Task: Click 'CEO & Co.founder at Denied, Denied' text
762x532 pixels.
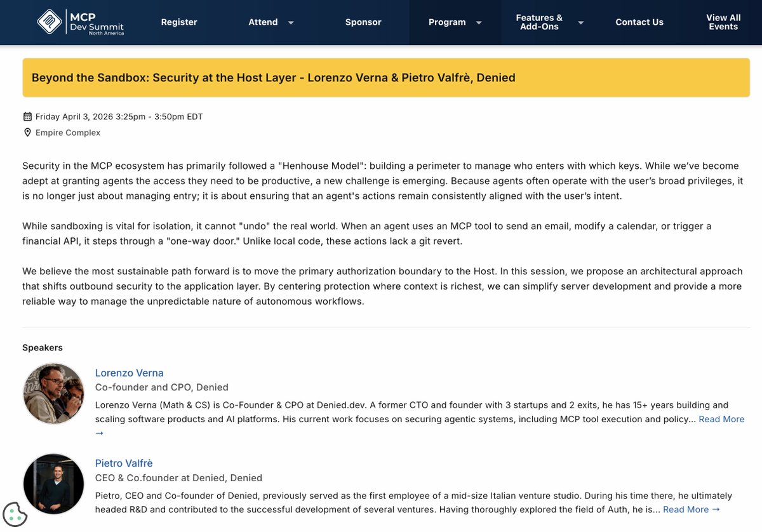Action: point(178,477)
